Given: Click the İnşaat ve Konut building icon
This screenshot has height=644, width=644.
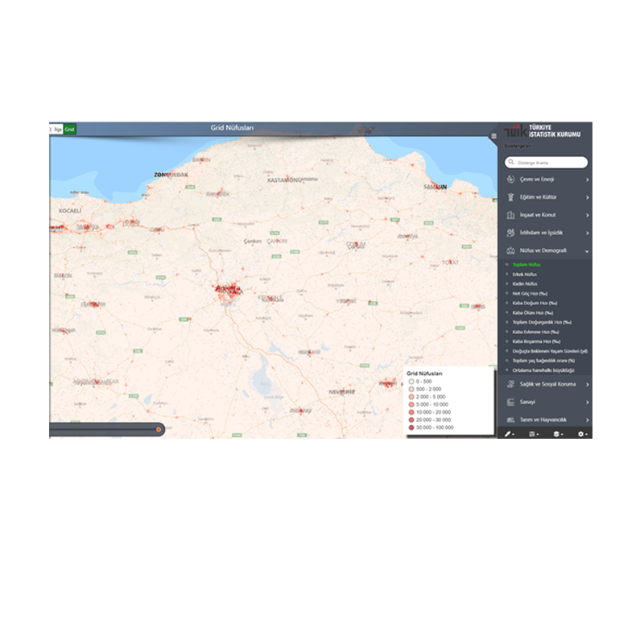Looking at the screenshot, I should point(511,215).
